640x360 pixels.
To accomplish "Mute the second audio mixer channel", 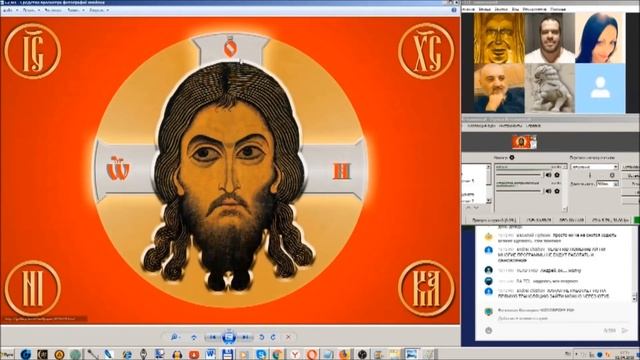I will [548, 191].
